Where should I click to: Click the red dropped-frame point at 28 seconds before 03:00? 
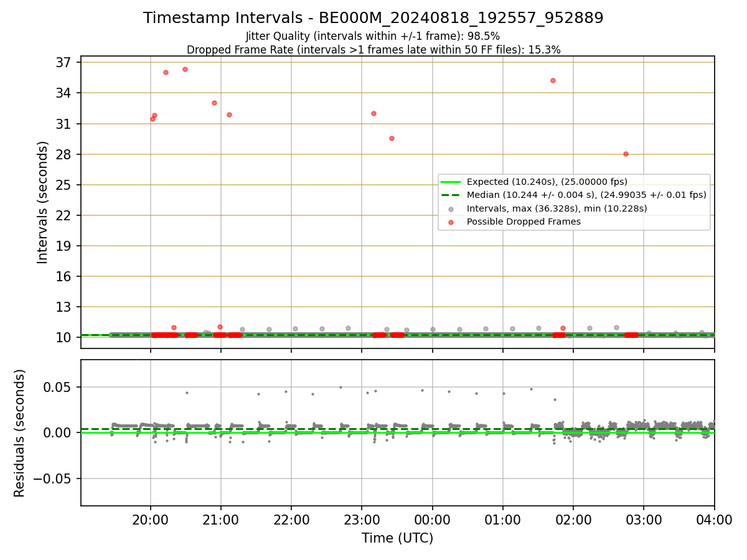coord(626,154)
